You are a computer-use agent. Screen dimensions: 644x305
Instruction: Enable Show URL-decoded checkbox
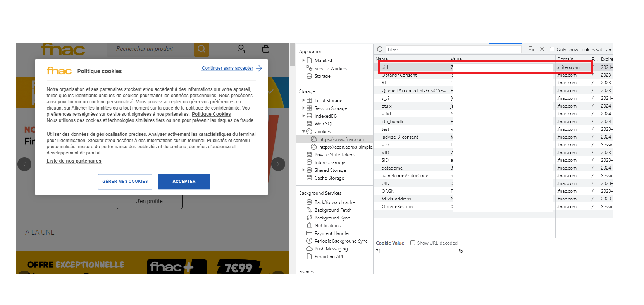(x=413, y=243)
